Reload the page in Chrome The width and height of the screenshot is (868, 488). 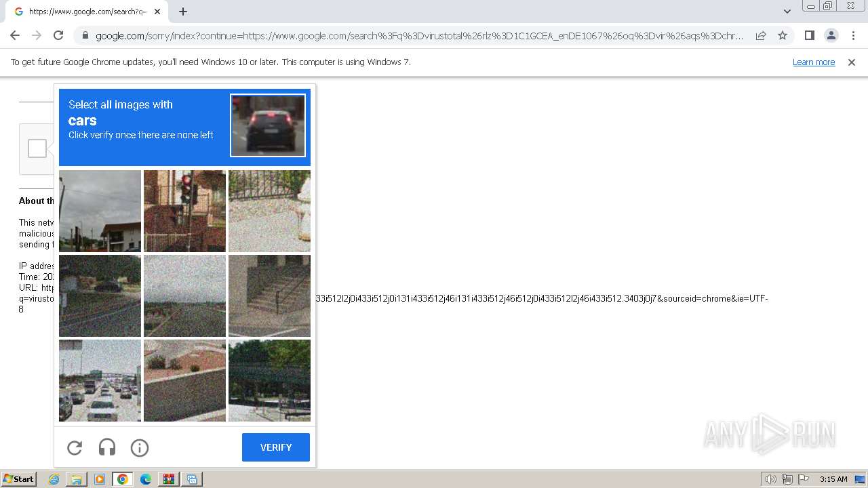[x=58, y=35]
